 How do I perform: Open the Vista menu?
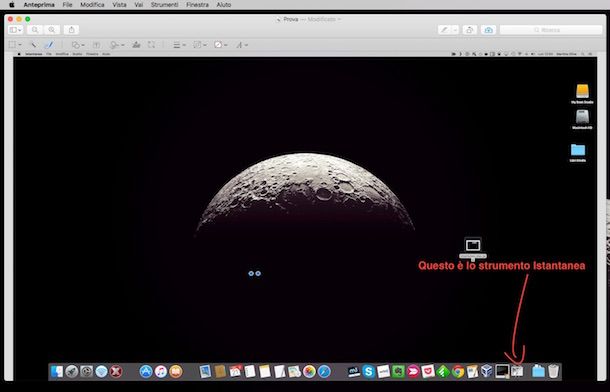click(x=119, y=5)
